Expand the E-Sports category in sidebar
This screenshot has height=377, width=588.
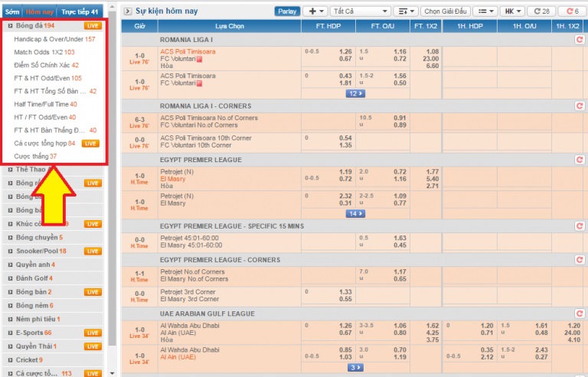[x=9, y=333]
